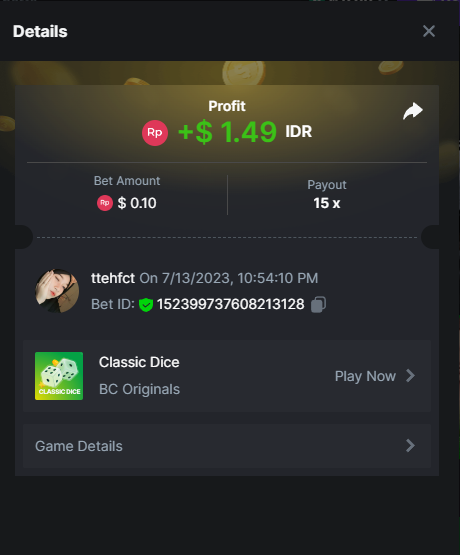Expand the Game Details row
Screen dimensions: 460x555
(227, 446)
